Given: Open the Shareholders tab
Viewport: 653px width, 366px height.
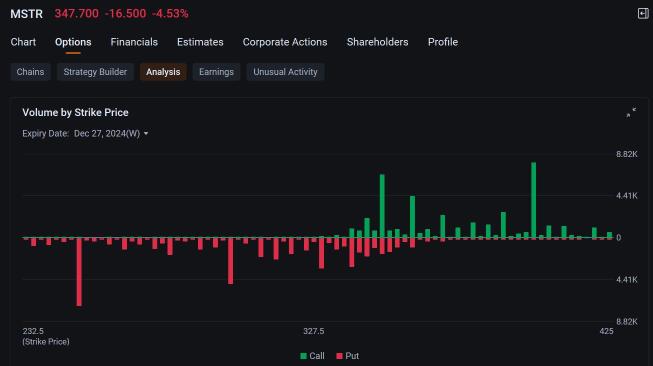Looking at the screenshot, I should pos(377,42).
